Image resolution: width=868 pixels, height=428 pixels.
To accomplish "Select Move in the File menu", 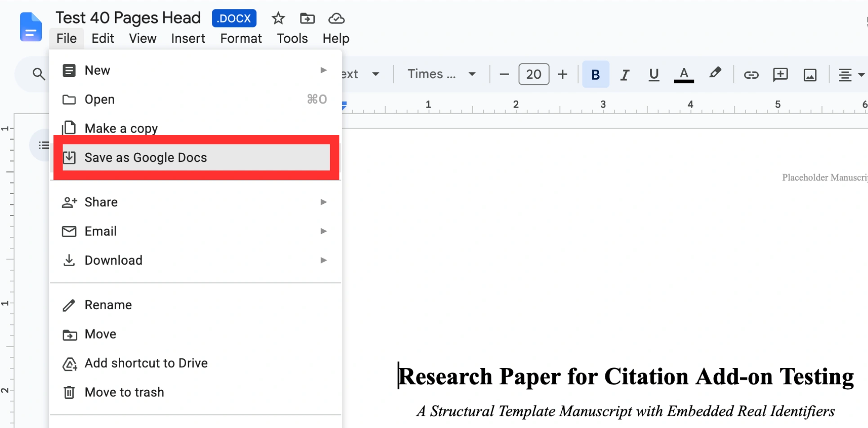I will 195,334.
